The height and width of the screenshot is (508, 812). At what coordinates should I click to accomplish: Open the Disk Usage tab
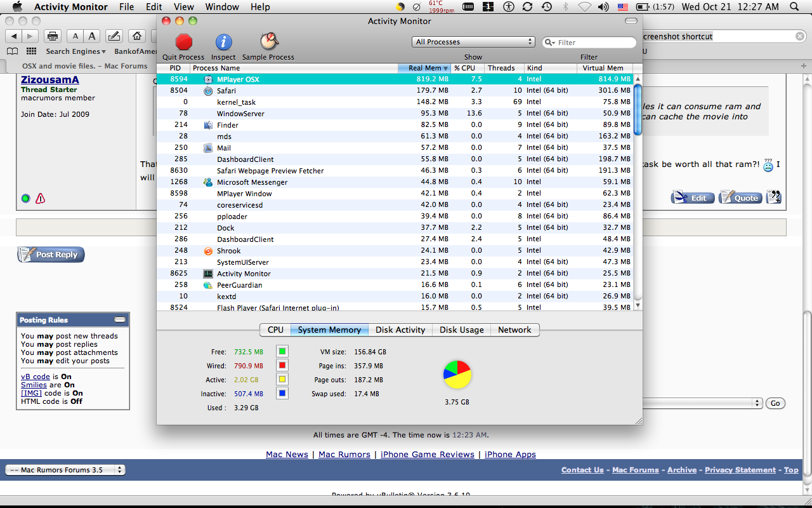click(462, 330)
